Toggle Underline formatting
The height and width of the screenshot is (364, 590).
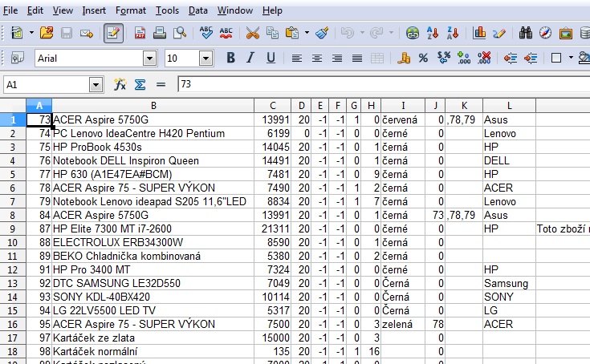click(271, 58)
